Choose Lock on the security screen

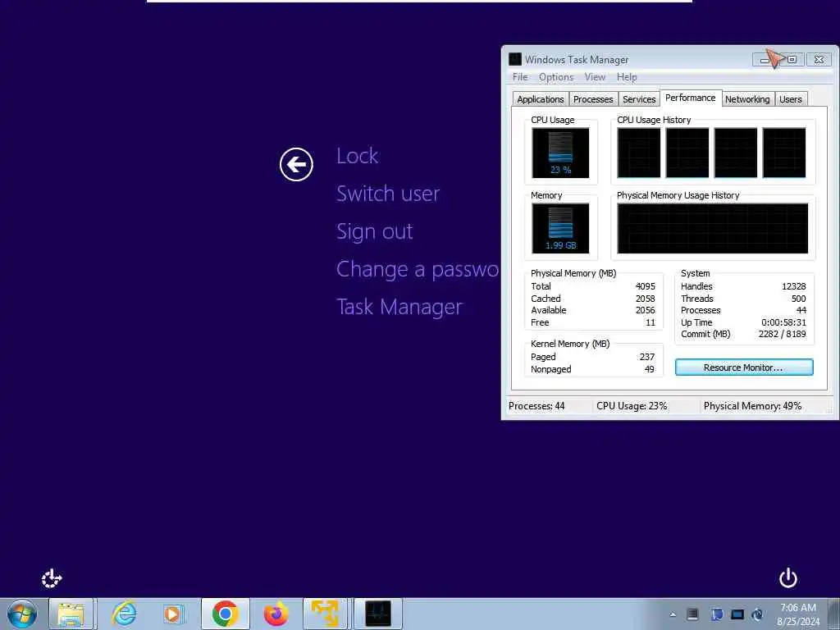[358, 156]
